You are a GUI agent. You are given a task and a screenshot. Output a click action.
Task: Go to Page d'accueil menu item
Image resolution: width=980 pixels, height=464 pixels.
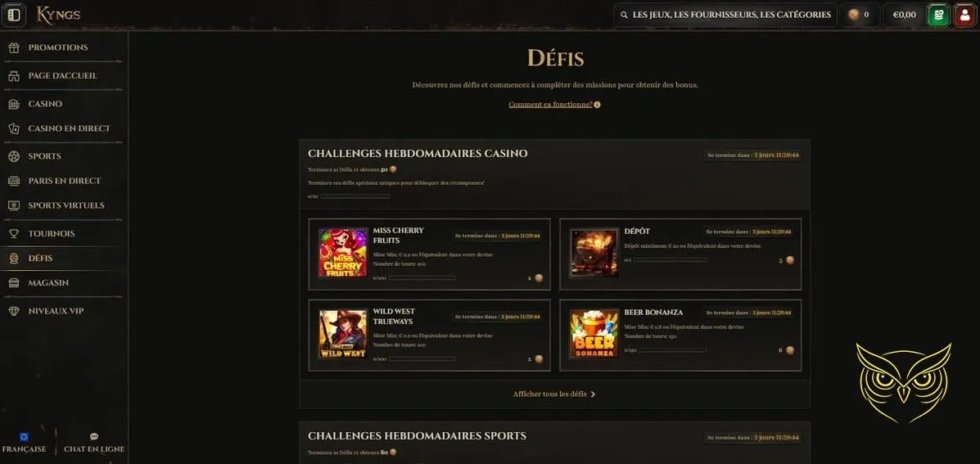[62, 75]
